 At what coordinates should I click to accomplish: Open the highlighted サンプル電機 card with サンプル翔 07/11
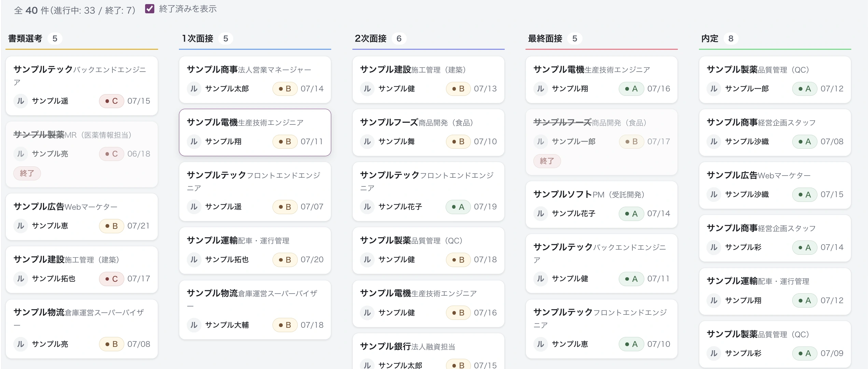[x=255, y=132]
